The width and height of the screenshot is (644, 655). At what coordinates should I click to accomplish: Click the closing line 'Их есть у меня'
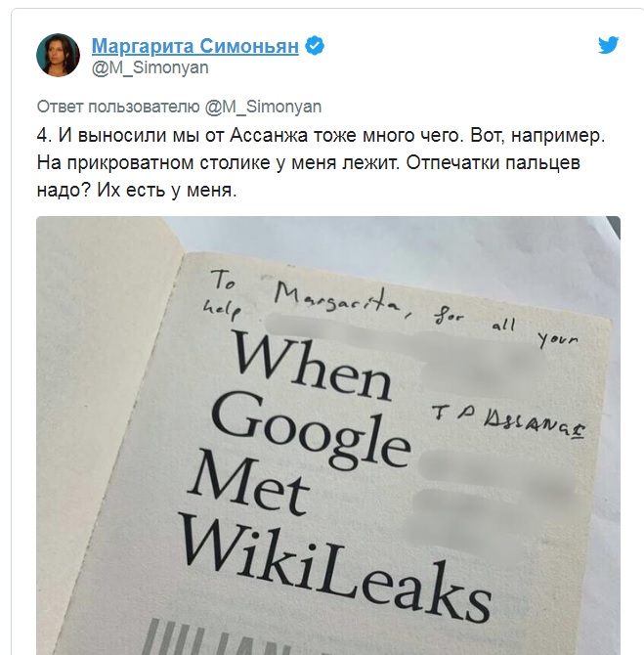pyautogui.click(x=167, y=191)
